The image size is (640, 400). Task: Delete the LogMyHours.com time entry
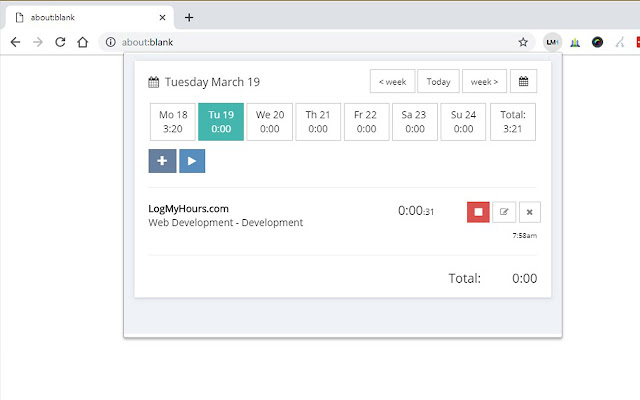coord(529,212)
